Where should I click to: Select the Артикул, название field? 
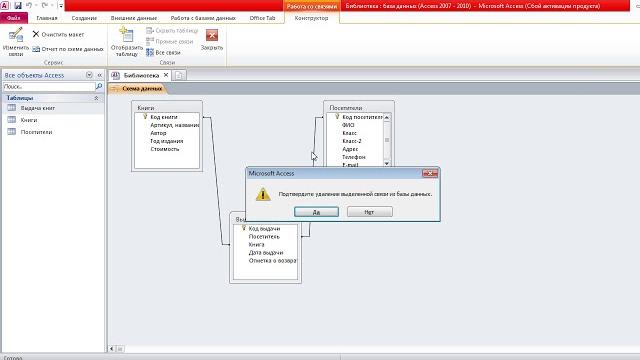pos(175,125)
